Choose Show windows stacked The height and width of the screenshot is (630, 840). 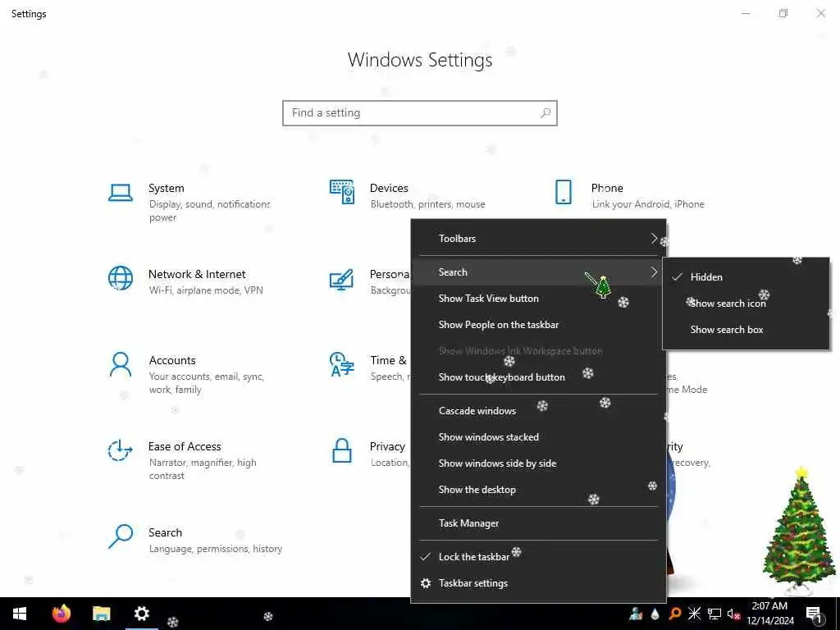tap(538, 437)
